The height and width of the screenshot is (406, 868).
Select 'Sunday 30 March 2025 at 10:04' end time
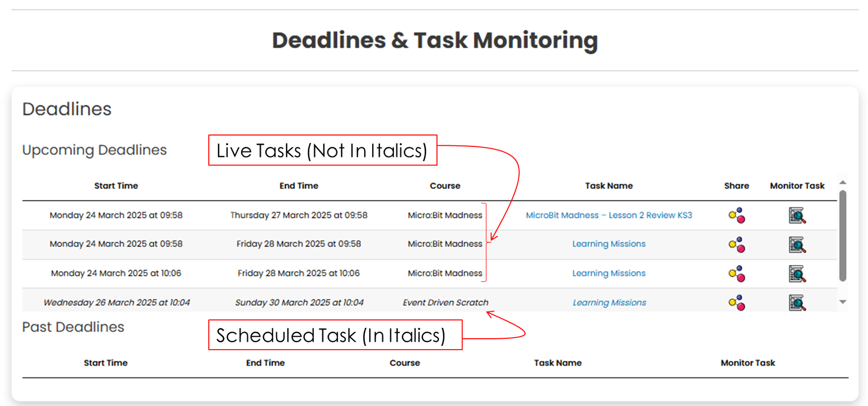299,302
